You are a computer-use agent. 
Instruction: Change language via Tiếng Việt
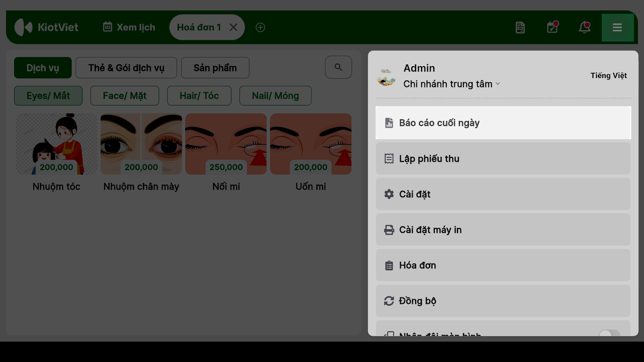pyautogui.click(x=609, y=76)
